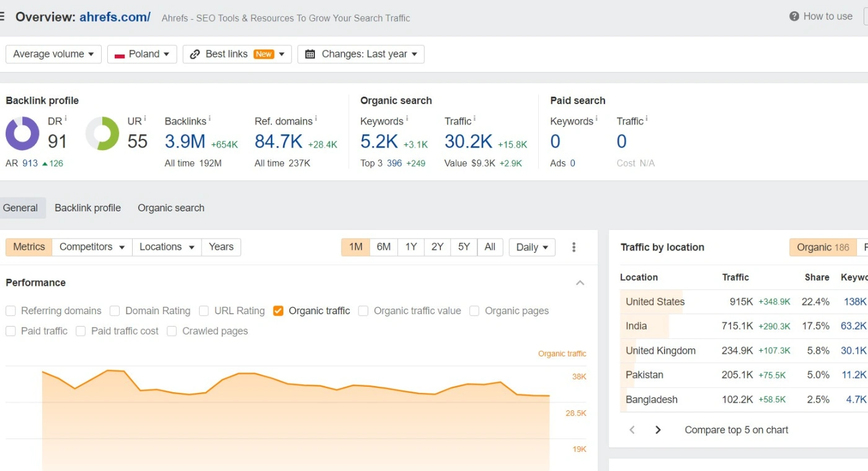Select the All time range
This screenshot has width=868, height=471.
(x=490, y=247)
